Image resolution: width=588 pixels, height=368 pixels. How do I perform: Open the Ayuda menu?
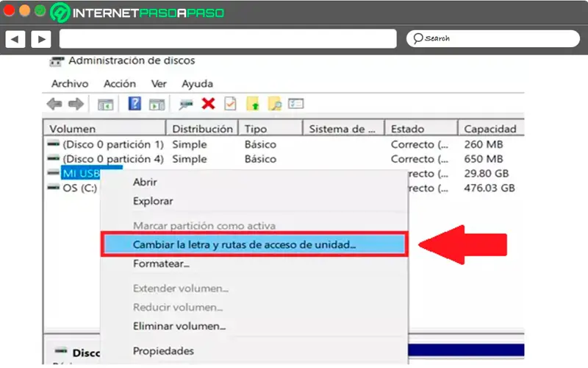[x=197, y=84]
